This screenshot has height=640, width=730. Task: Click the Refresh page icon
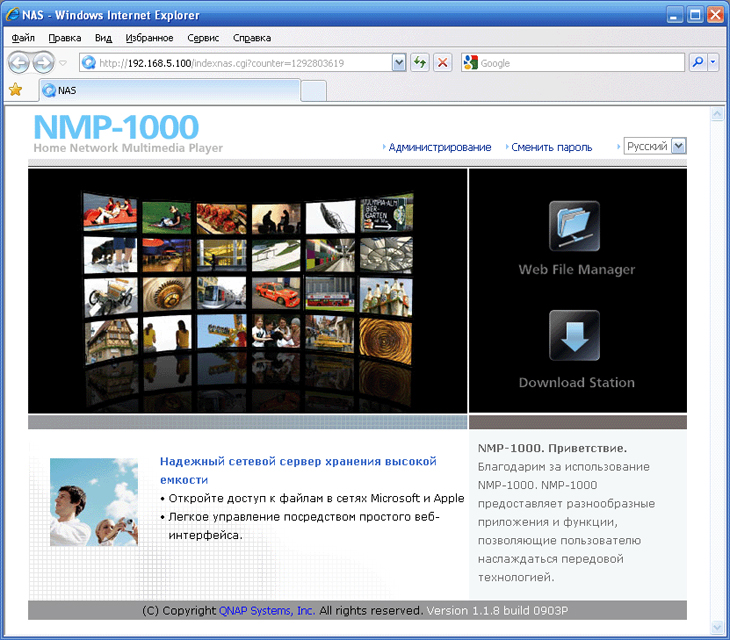[421, 63]
